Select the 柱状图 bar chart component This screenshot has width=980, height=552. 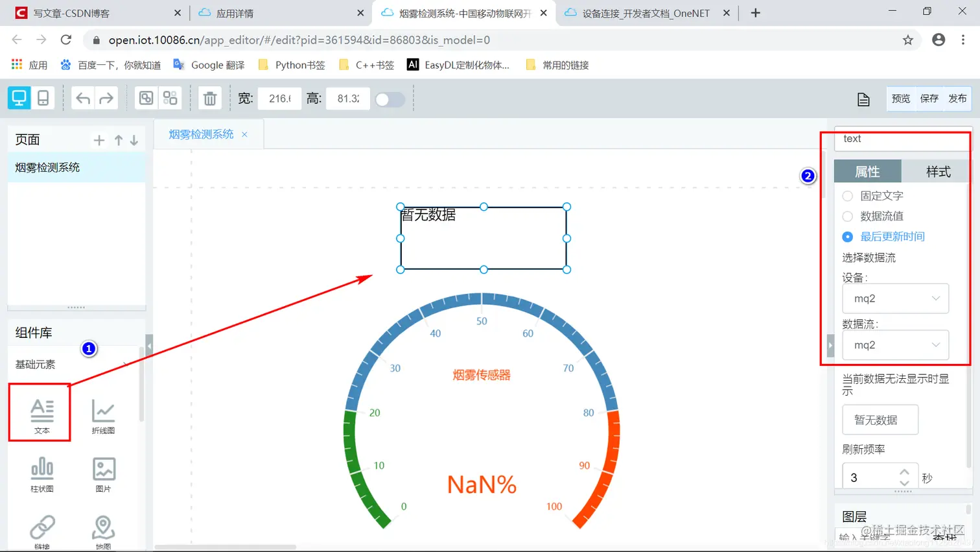pos(42,474)
